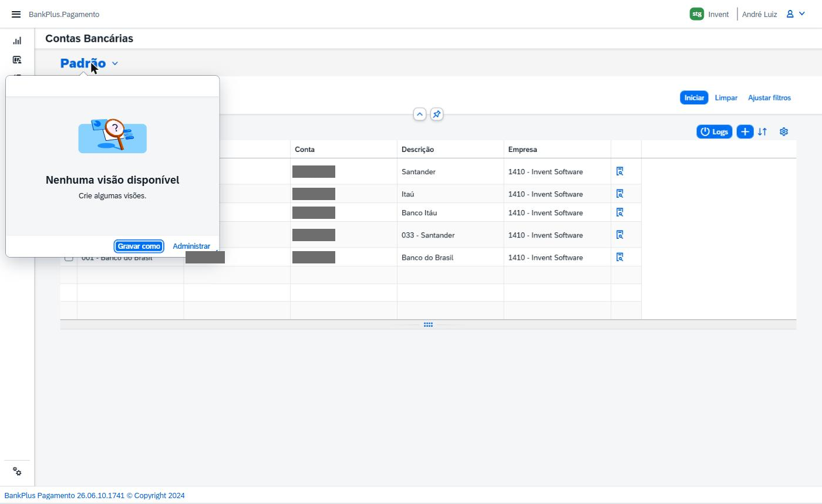Viewport: 822px width, 504px height.
Task: View details for the Itaú row
Action: (619, 194)
